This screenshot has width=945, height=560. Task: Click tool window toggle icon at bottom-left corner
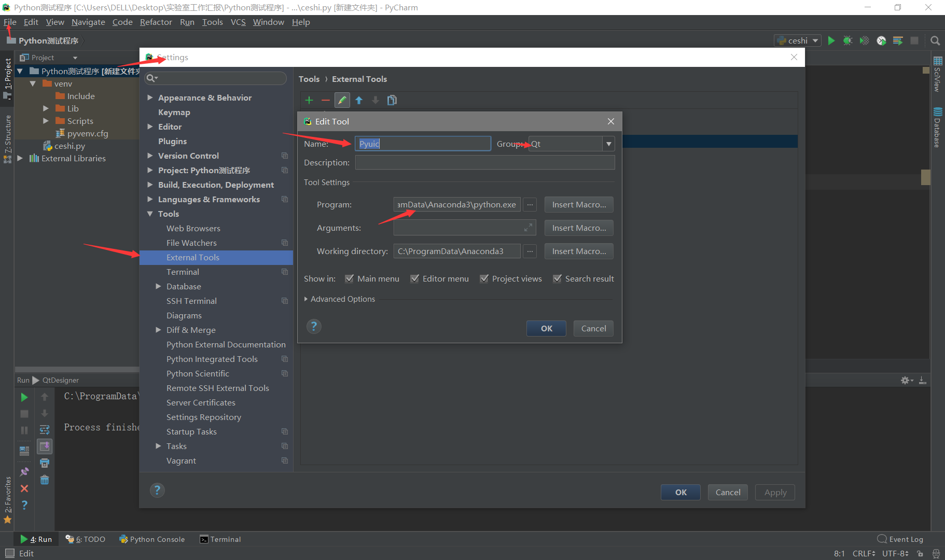[x=9, y=553]
